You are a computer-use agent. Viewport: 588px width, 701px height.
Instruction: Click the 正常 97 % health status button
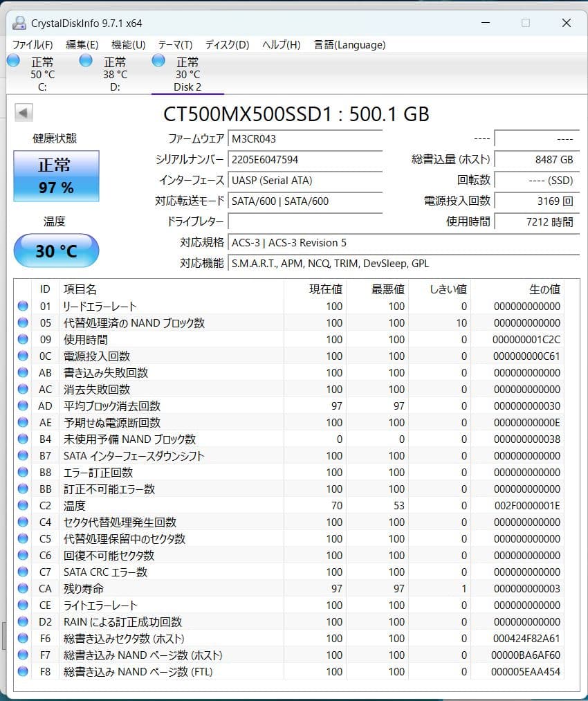click(x=56, y=176)
